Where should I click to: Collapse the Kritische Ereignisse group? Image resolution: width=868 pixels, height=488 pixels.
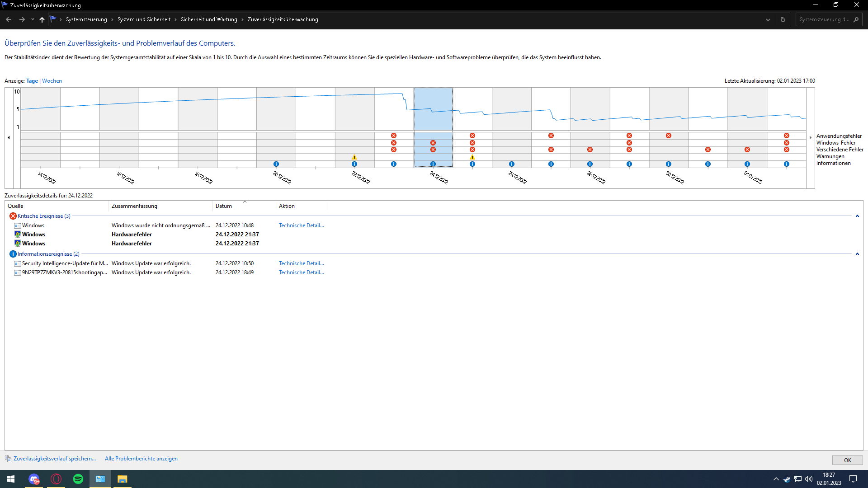[x=857, y=216]
